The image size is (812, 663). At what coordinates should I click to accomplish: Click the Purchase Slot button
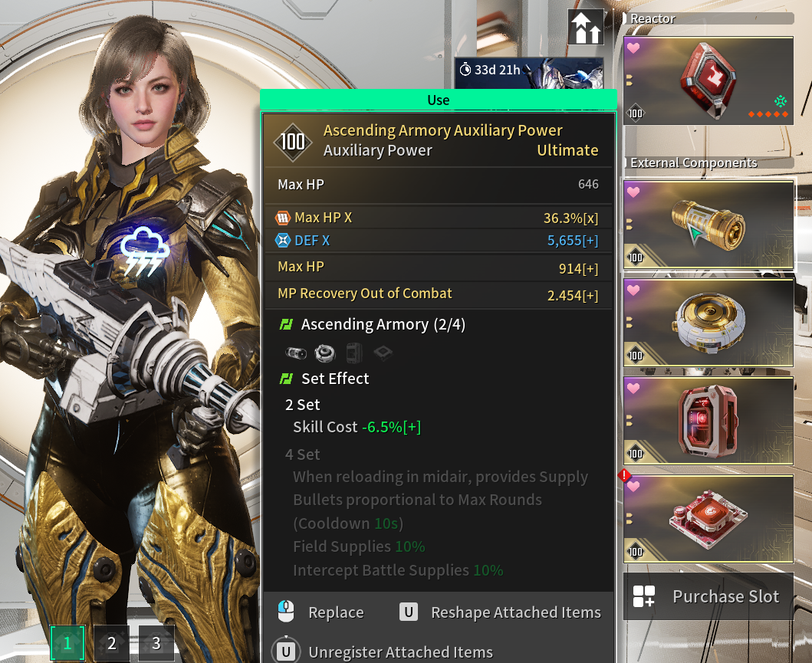708,596
